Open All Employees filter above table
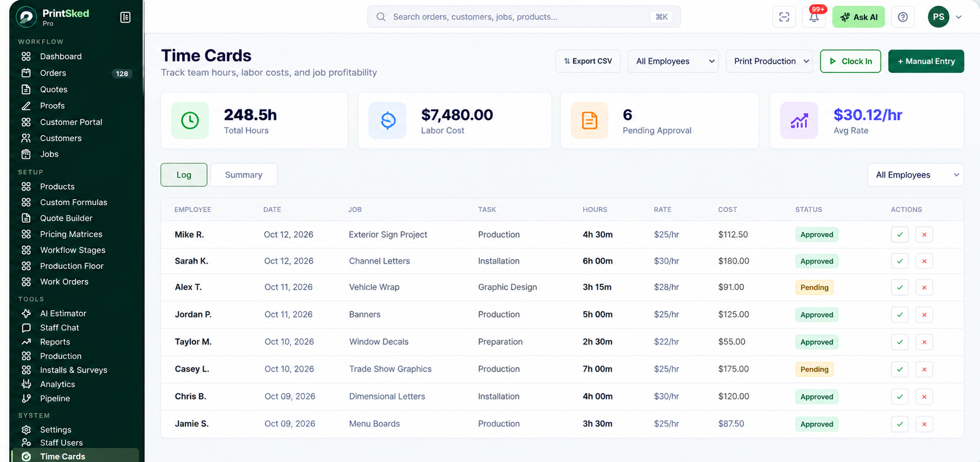980x462 pixels. (x=916, y=175)
